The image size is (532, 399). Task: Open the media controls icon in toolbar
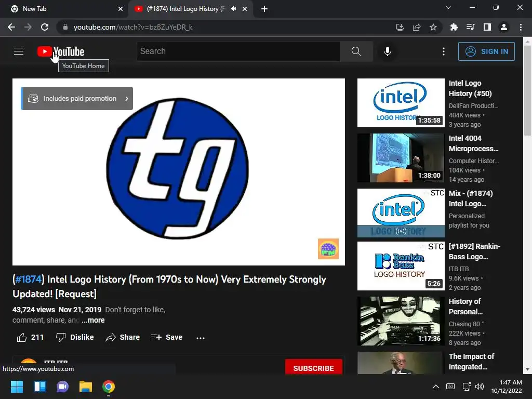point(470,27)
